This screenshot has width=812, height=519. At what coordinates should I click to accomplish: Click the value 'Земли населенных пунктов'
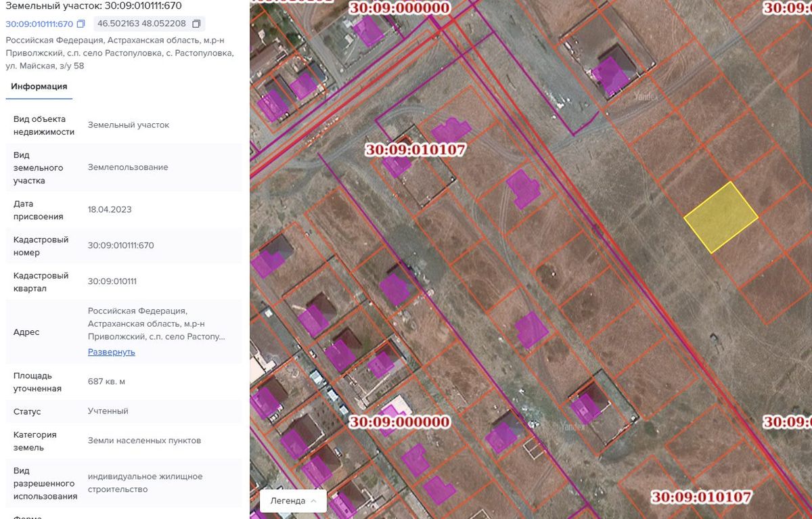(144, 441)
